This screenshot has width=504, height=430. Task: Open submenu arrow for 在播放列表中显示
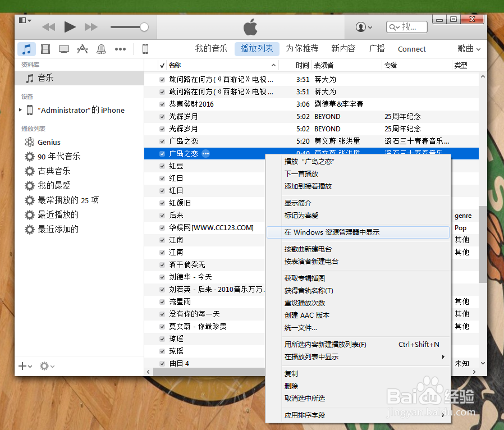[x=443, y=356]
